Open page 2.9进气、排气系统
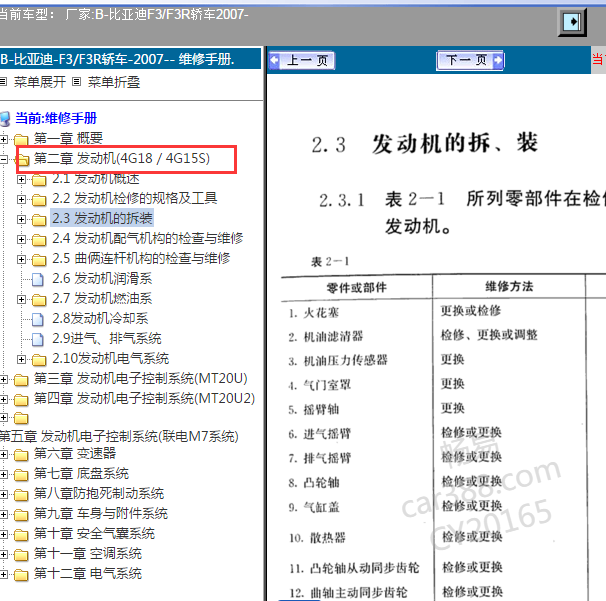 click(107, 339)
